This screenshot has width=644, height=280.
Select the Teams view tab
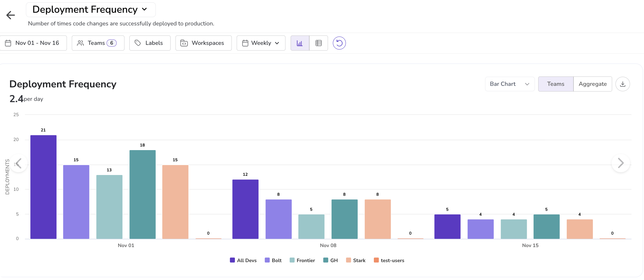point(556,84)
